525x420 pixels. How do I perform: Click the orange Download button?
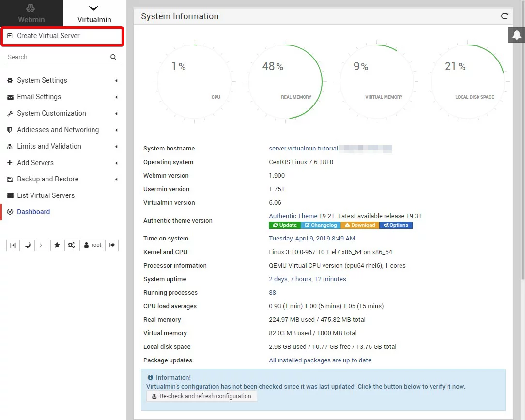coord(360,225)
